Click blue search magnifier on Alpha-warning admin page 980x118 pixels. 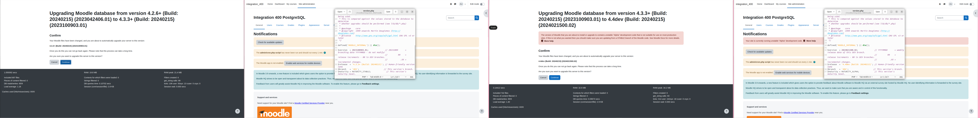(966, 18)
